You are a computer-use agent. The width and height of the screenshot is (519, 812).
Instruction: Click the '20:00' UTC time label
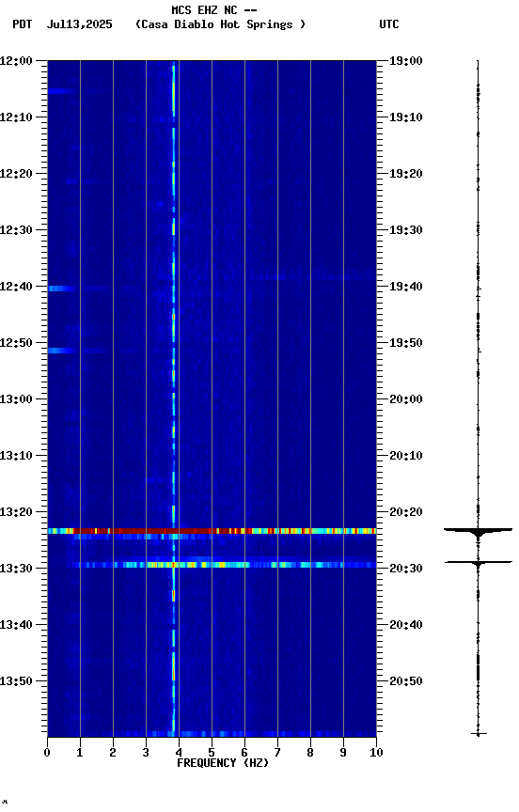point(406,399)
